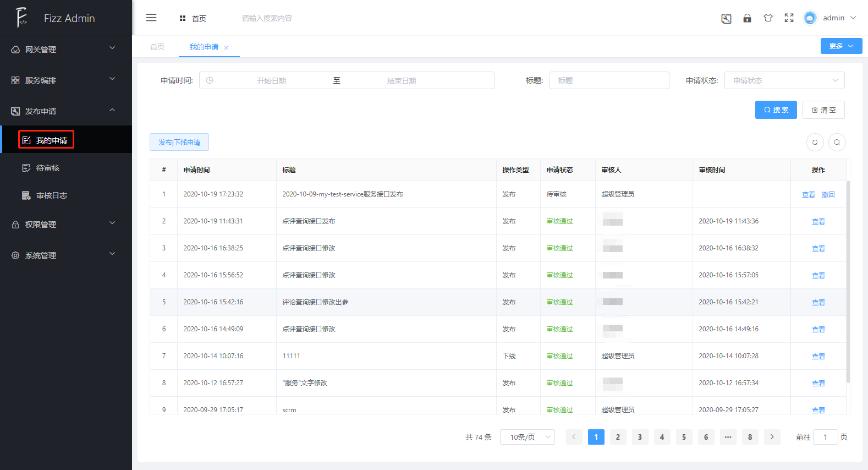Screen dimensions: 868x470
Task: Open the 申请状态 dropdown filter
Action: click(784, 80)
